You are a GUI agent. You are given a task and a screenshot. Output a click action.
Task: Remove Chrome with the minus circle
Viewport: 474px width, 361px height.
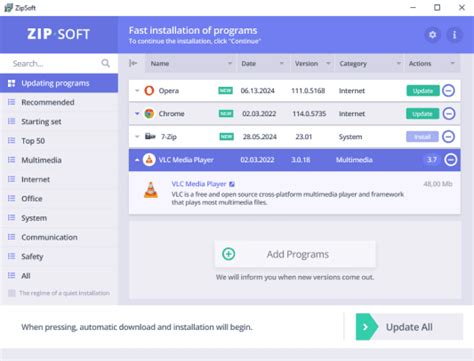449,114
